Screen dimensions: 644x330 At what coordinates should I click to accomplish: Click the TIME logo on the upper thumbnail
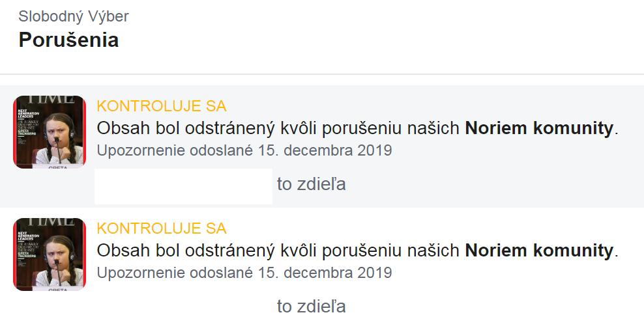(x=53, y=100)
